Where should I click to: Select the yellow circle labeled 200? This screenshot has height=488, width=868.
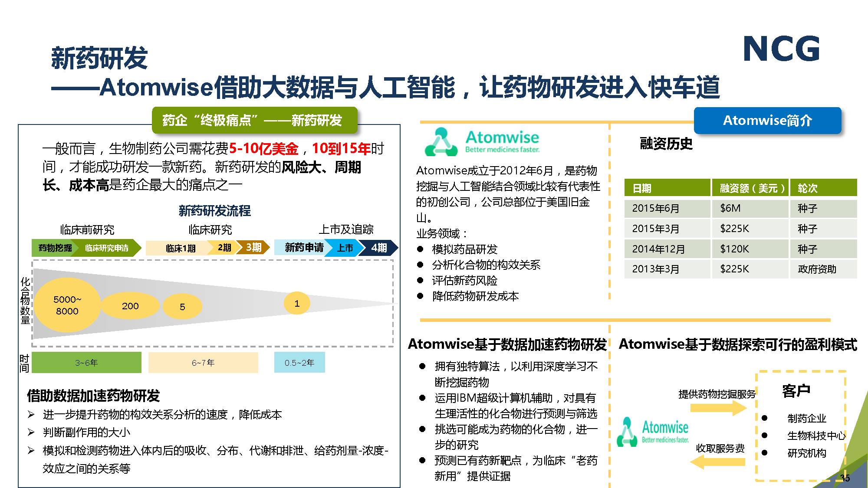(130, 306)
